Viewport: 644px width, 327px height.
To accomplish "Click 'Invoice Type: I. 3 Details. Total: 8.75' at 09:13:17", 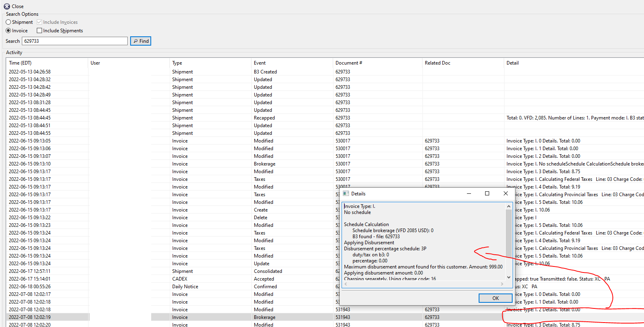I will tap(543, 172).
